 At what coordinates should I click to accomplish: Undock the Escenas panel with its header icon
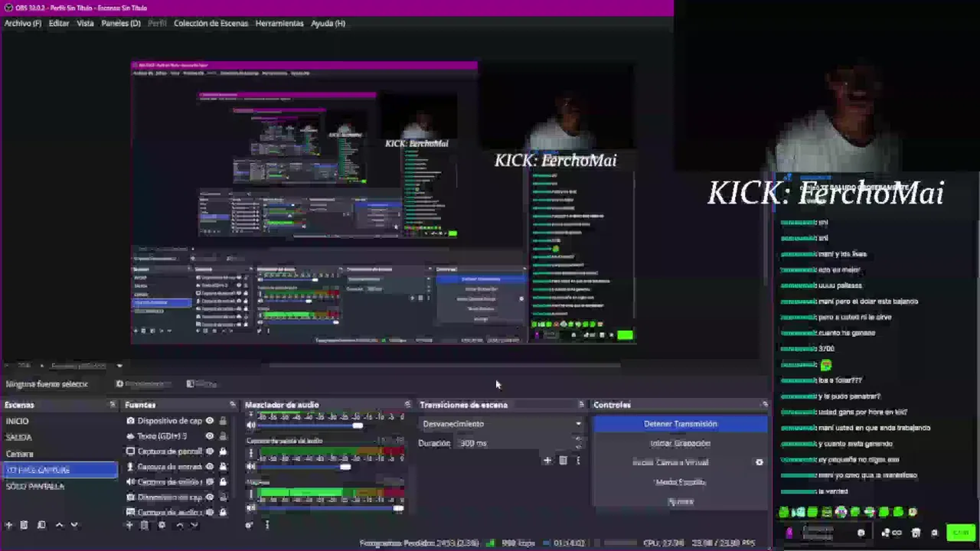pyautogui.click(x=113, y=405)
